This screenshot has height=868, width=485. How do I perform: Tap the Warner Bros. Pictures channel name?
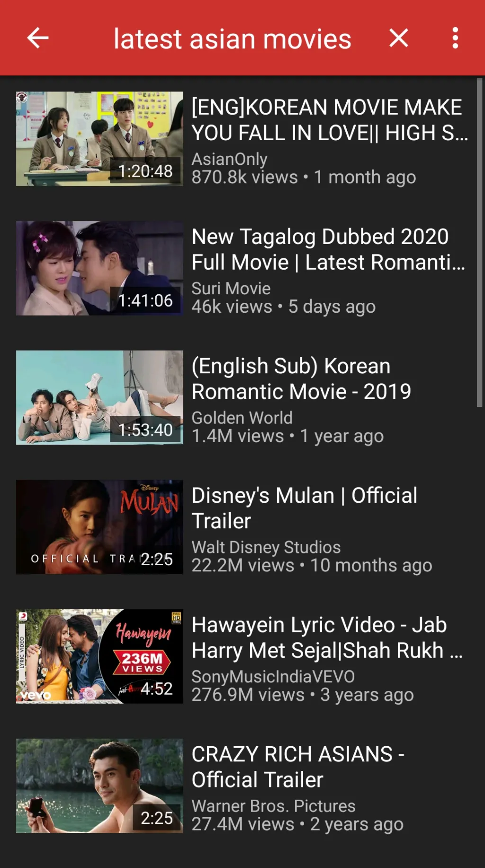[274, 806]
